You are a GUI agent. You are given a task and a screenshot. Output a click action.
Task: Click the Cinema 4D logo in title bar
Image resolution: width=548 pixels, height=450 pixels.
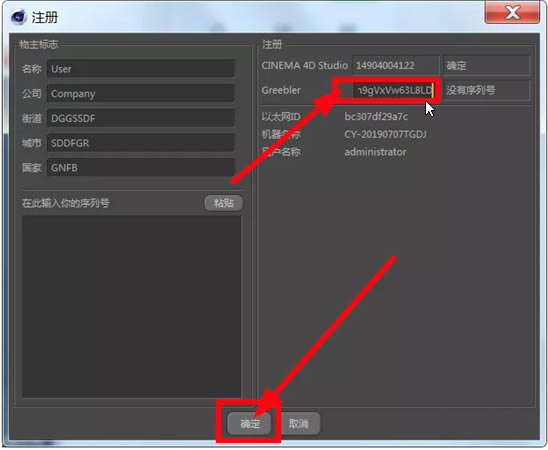point(18,16)
